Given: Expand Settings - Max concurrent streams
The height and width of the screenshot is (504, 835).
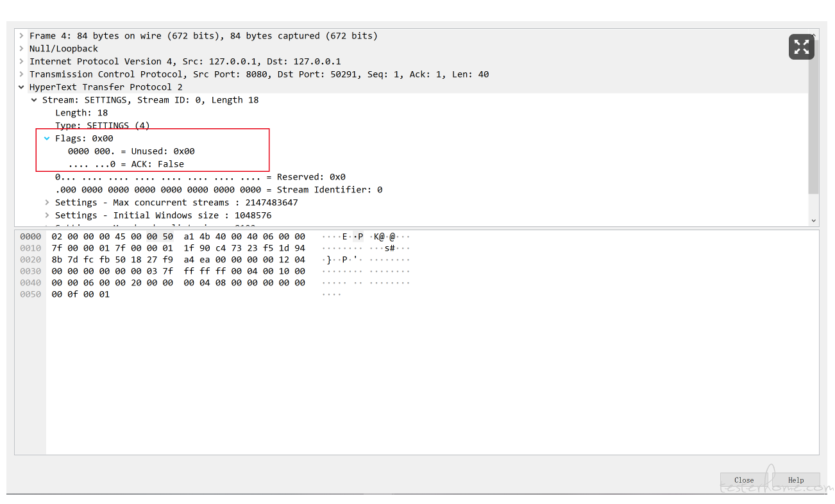Looking at the screenshot, I should (x=47, y=203).
